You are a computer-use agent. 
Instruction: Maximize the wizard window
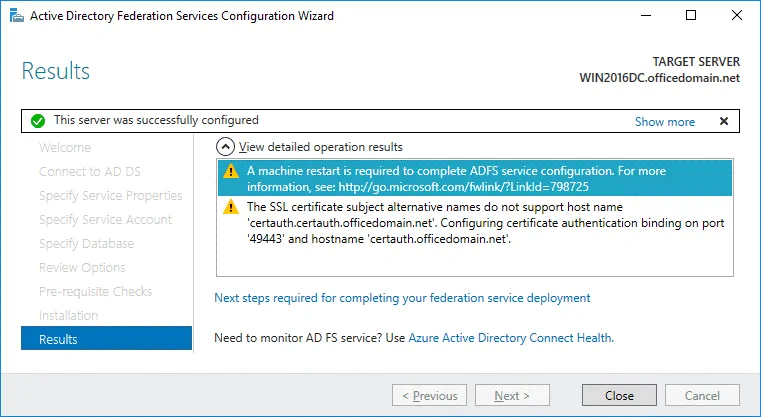pyautogui.click(x=691, y=16)
